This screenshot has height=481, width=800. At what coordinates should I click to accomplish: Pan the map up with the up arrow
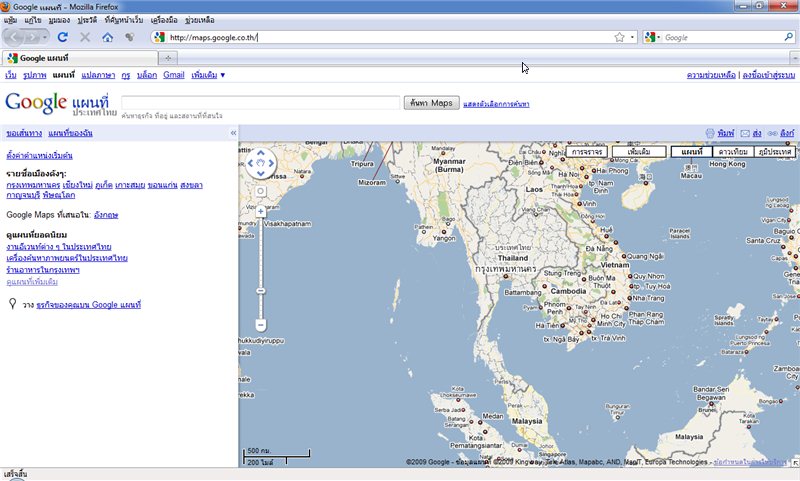coord(261,153)
